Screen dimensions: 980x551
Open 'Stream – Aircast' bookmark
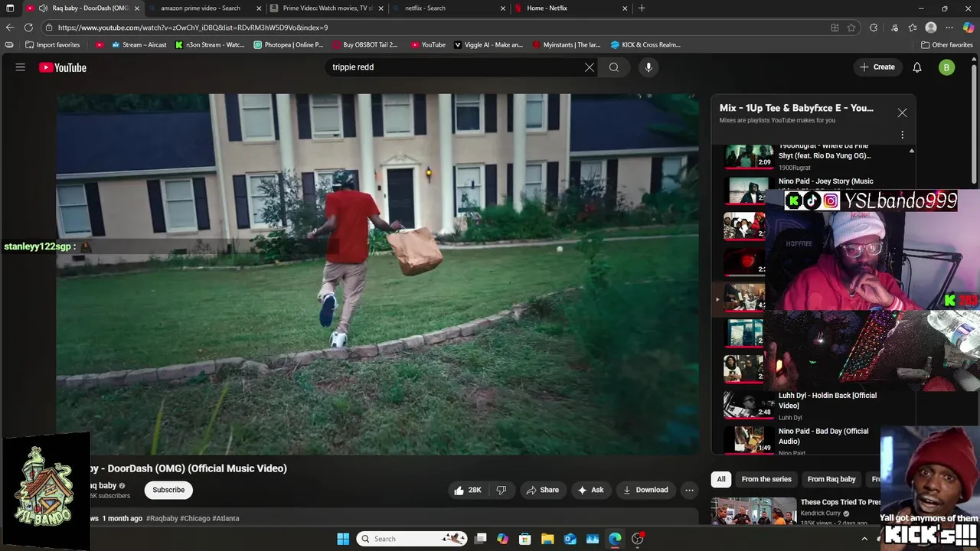coord(139,44)
